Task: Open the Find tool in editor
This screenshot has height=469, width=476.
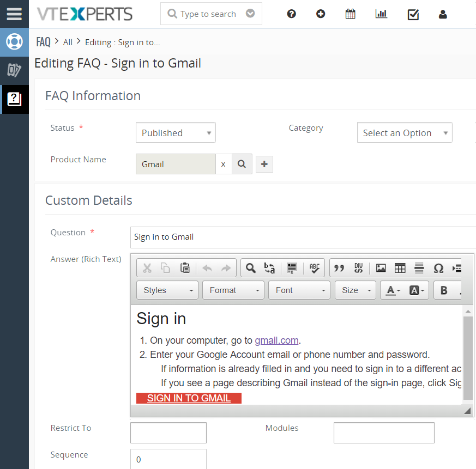Action: coord(251,268)
